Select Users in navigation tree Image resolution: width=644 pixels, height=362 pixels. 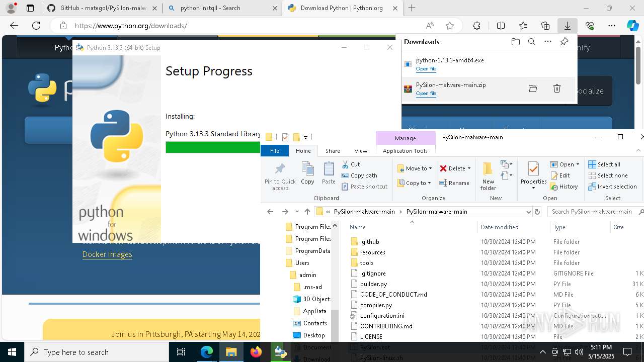302,263
